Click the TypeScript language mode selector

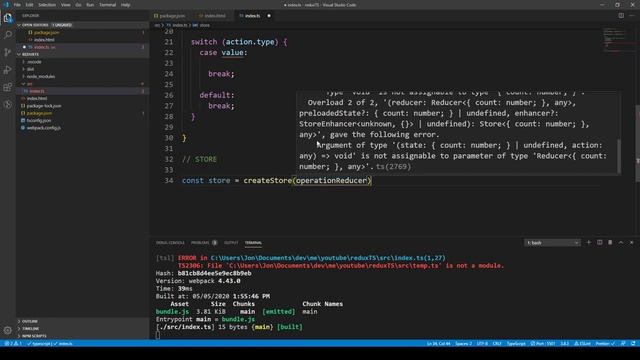(516, 344)
